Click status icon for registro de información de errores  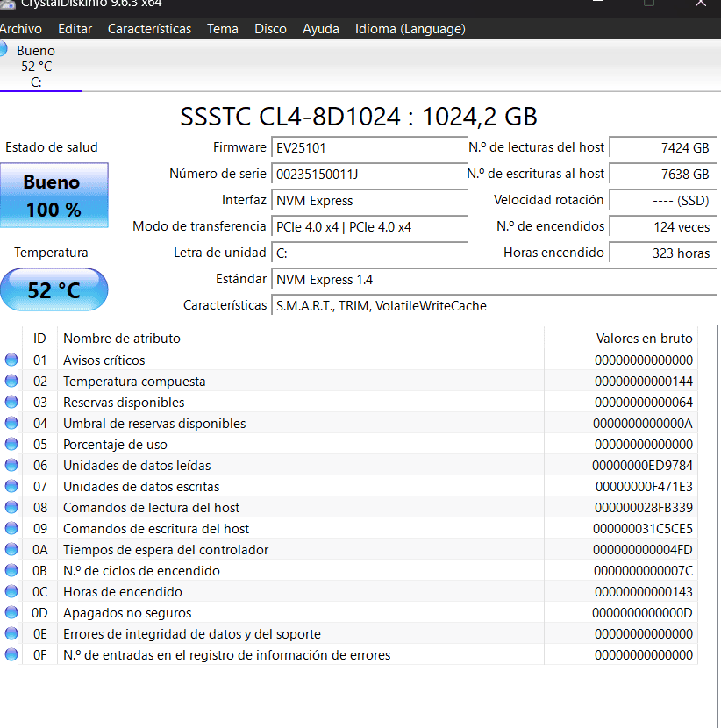tap(11, 654)
